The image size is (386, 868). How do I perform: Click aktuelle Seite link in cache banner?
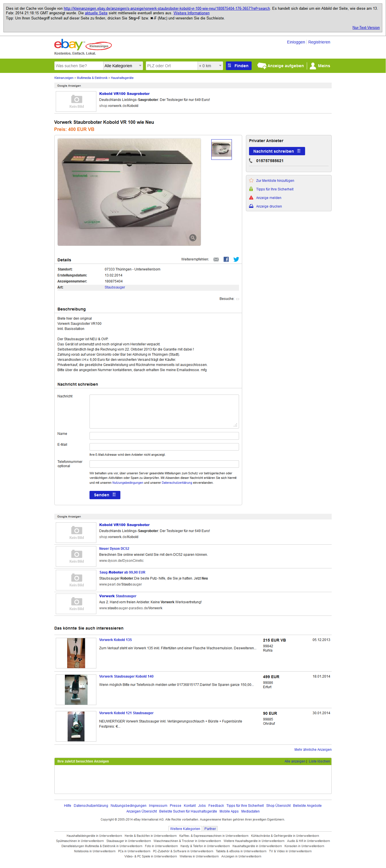click(x=96, y=13)
